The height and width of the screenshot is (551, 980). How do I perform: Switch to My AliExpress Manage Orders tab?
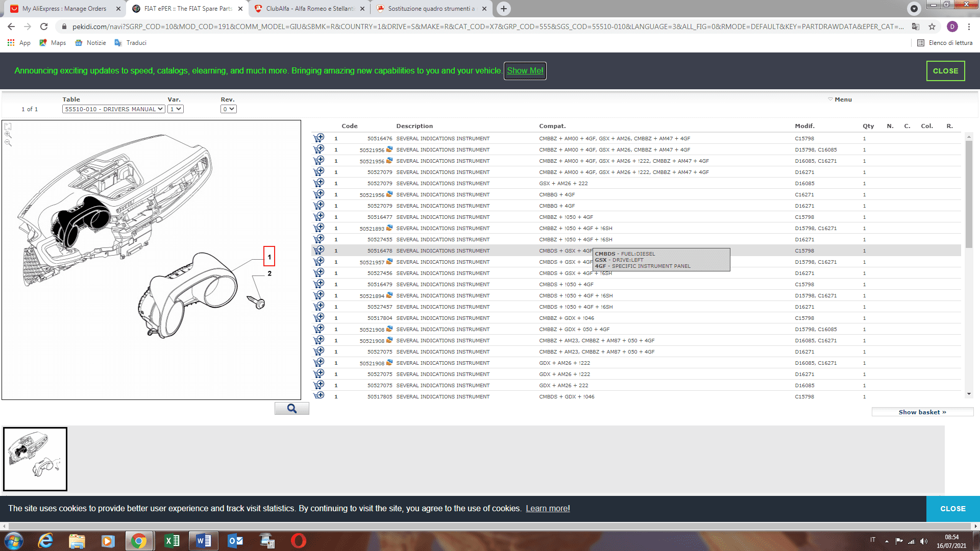coord(64,9)
